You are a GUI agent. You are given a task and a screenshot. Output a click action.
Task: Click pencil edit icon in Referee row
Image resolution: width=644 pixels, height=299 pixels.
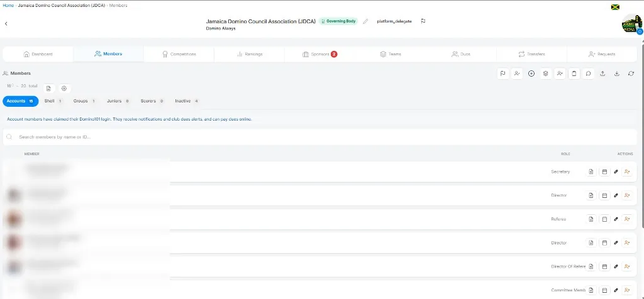click(x=616, y=219)
